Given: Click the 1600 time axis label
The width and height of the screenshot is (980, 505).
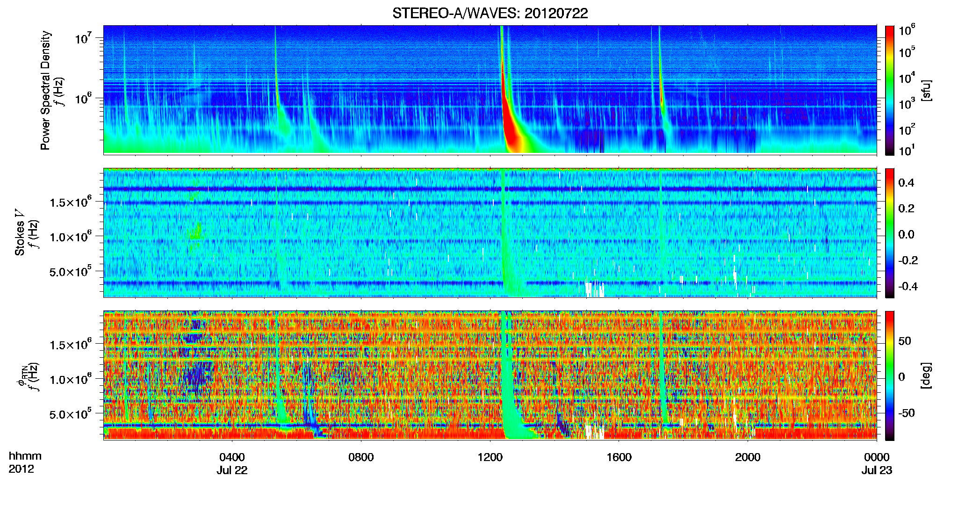Looking at the screenshot, I should (619, 457).
